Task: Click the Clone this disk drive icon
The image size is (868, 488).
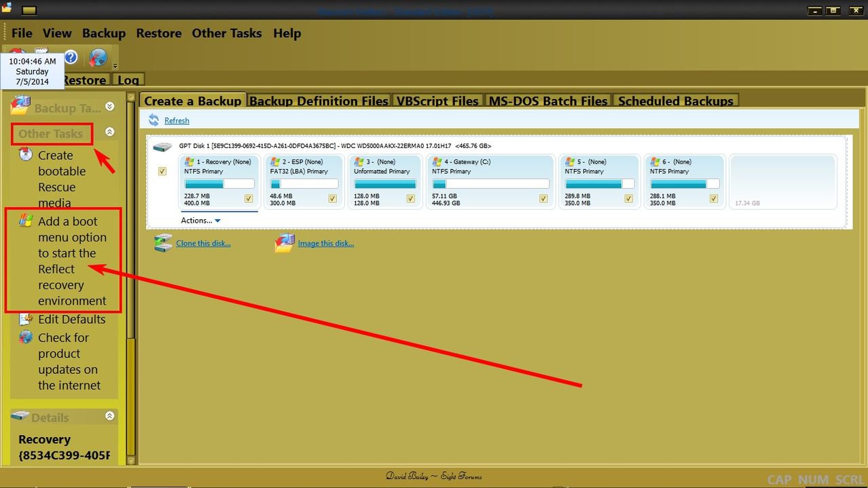Action: (x=163, y=243)
